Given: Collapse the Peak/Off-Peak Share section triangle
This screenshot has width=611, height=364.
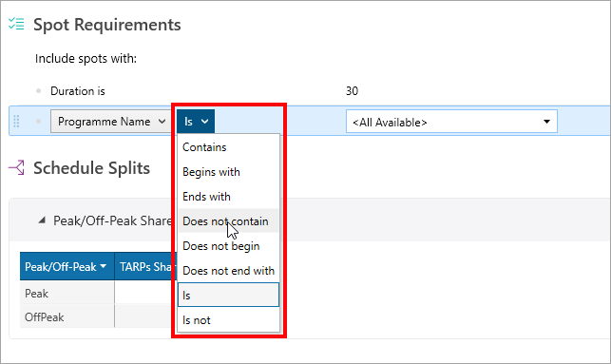Looking at the screenshot, I should [x=42, y=220].
